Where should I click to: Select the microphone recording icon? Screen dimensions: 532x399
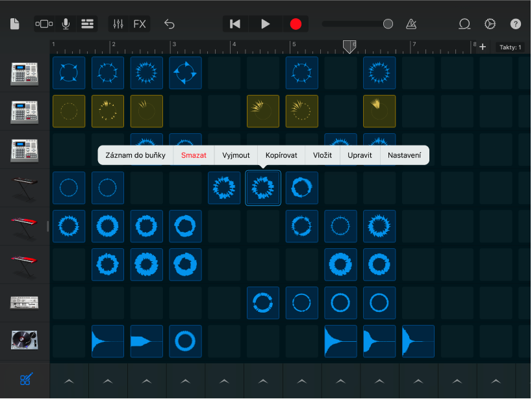[x=66, y=23]
